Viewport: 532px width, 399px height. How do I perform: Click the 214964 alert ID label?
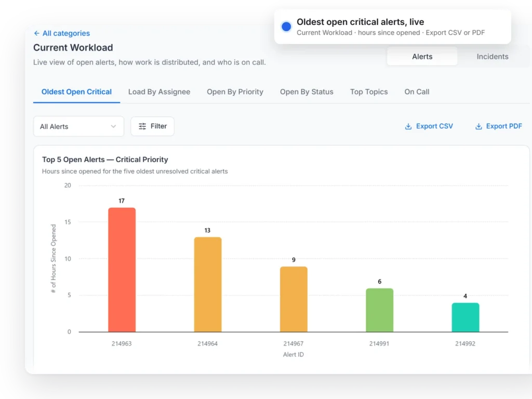[207, 344]
